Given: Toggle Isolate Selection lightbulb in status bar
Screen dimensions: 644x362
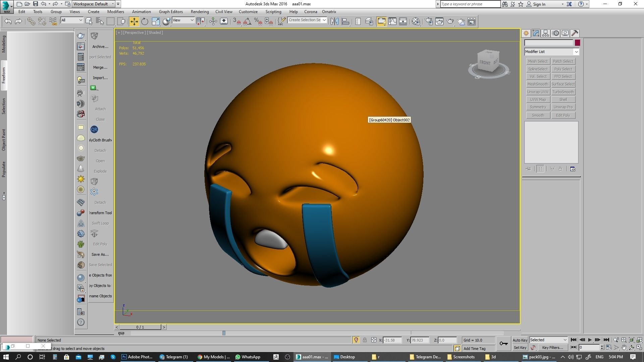Looking at the screenshot, I should tap(356, 340).
